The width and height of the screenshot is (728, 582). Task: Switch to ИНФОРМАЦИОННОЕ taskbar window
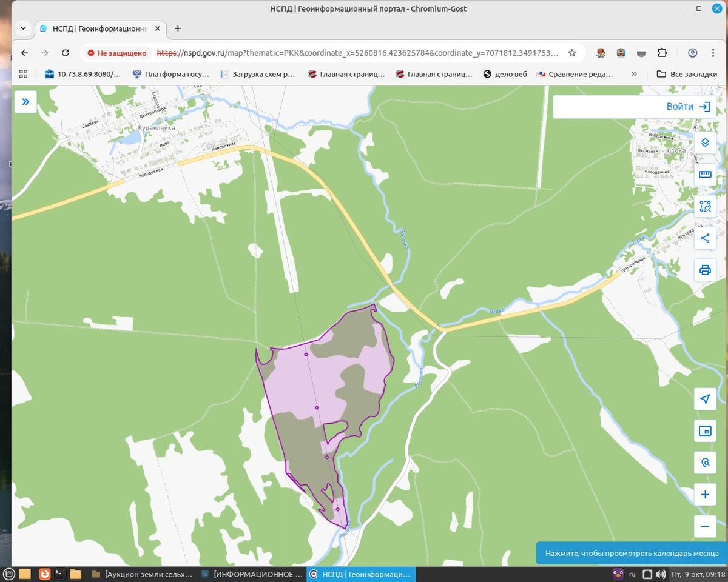(252, 574)
